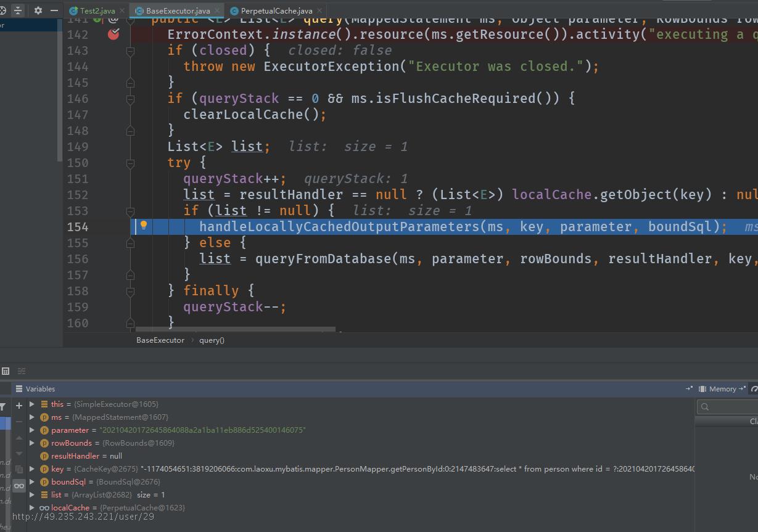Click the localCache watch glasses icon
This screenshot has height=532, width=758.
(x=44, y=508)
